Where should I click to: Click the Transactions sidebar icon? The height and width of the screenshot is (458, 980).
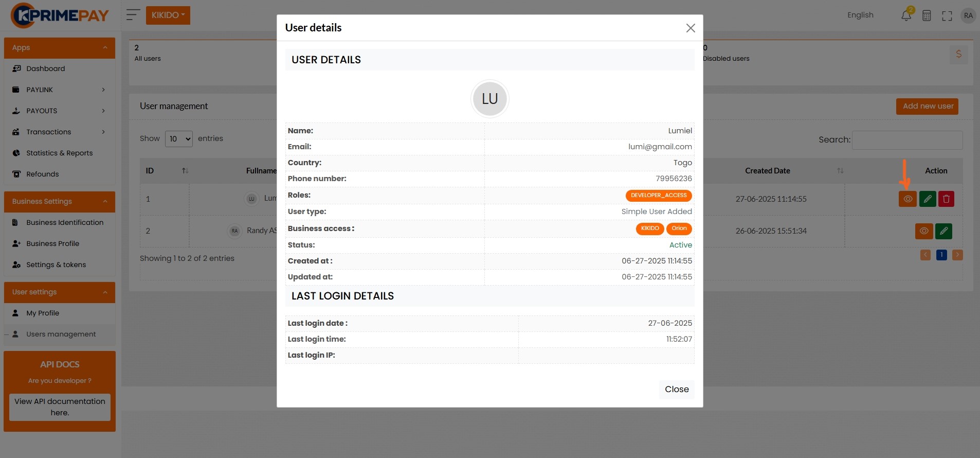click(16, 132)
